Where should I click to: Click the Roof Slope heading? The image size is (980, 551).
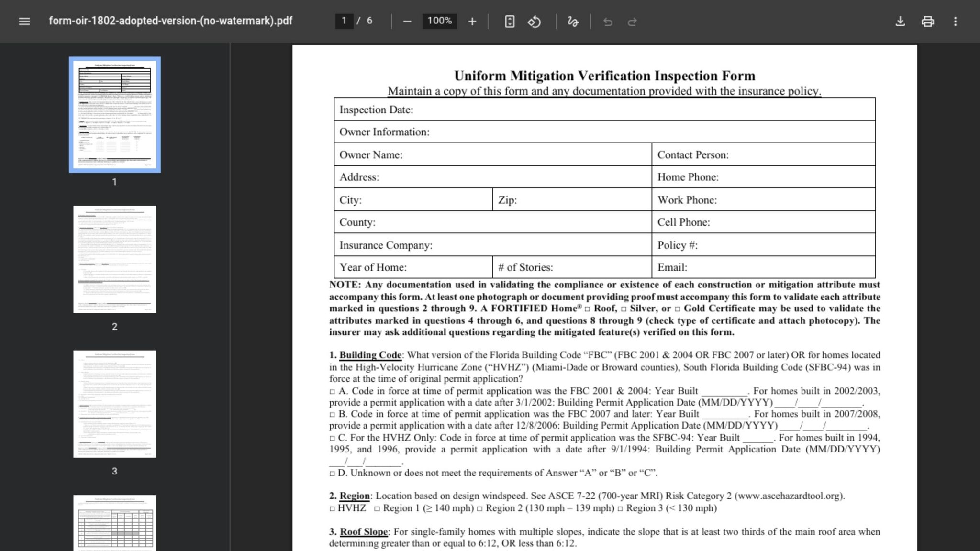(364, 532)
